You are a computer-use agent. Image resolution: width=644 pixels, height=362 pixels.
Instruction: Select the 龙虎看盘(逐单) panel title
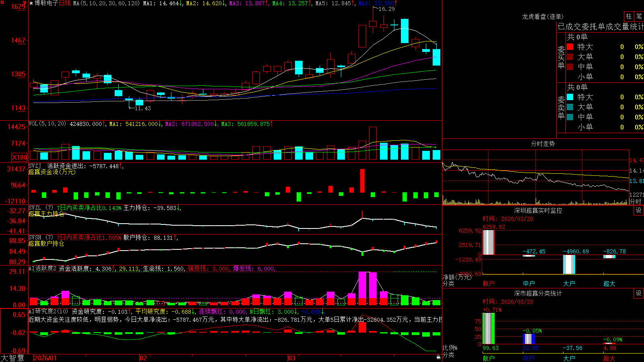543,16
